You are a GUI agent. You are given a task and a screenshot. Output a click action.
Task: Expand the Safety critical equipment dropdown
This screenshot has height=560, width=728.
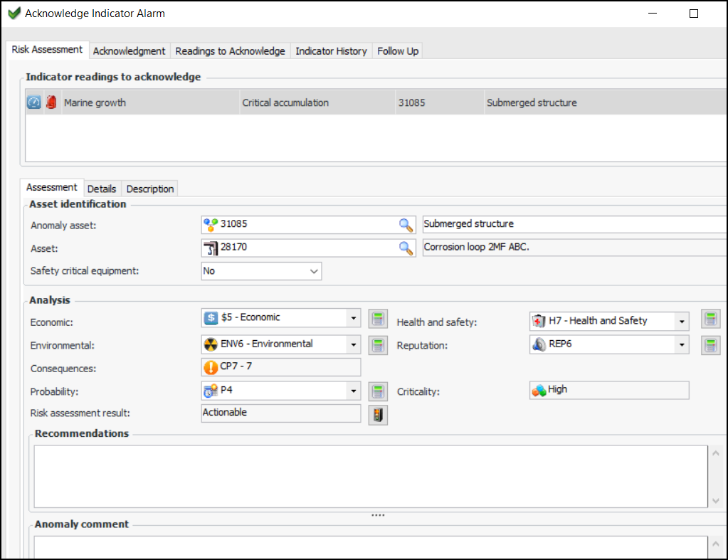pyautogui.click(x=314, y=271)
